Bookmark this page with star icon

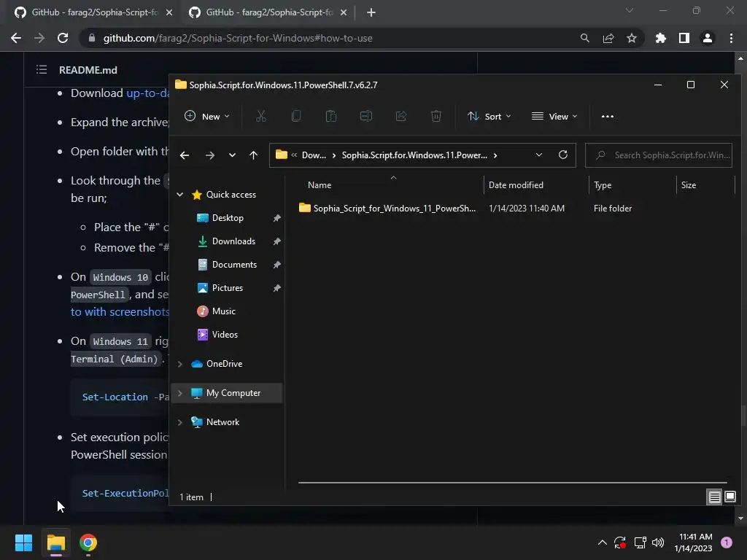click(631, 38)
